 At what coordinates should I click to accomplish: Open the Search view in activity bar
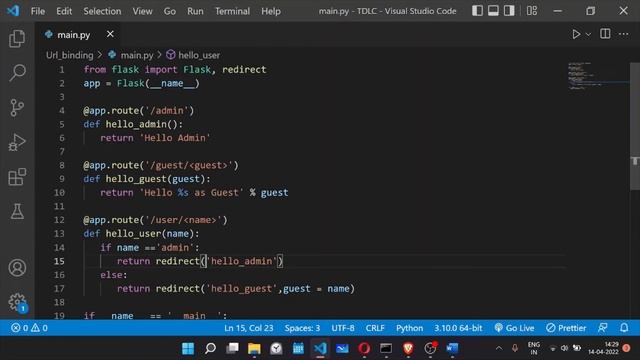click(x=17, y=73)
